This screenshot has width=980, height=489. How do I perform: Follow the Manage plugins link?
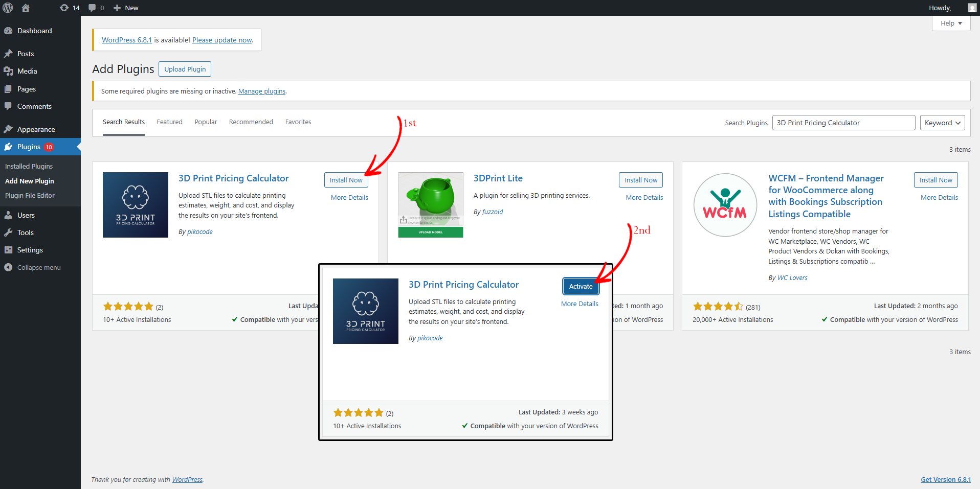point(262,91)
